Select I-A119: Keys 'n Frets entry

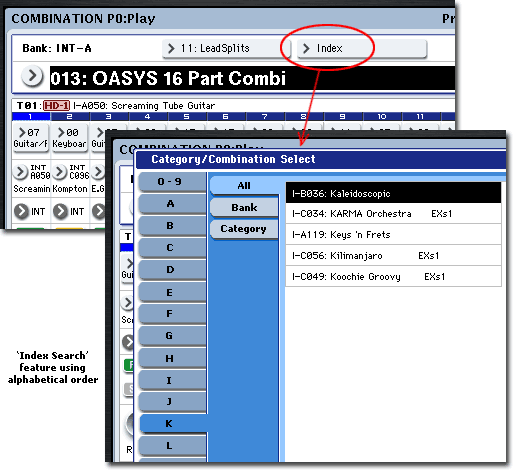(393, 234)
